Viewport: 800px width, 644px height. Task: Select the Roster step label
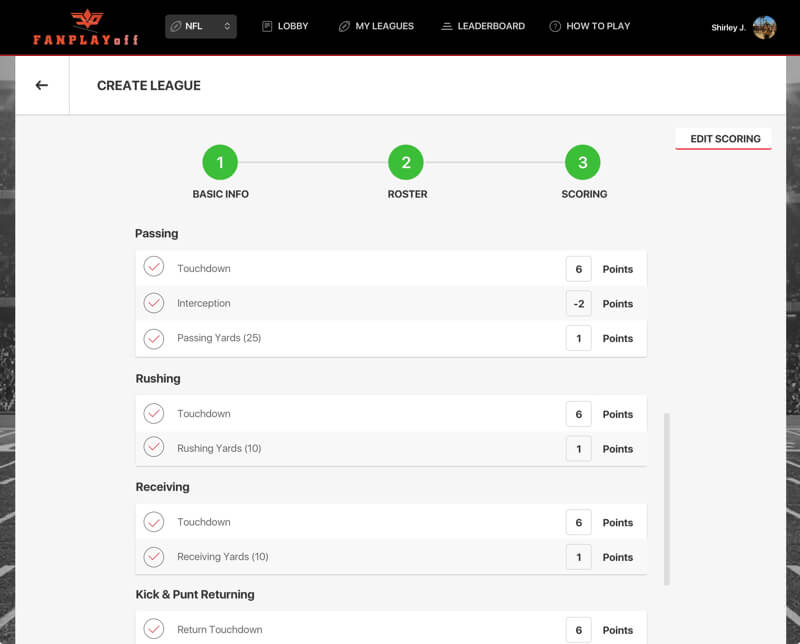407,194
